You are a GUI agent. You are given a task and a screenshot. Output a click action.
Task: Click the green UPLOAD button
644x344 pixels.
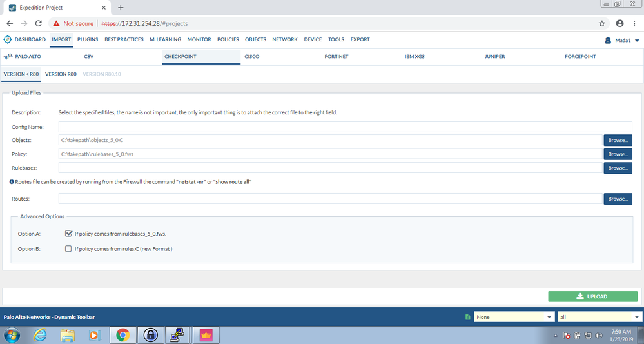click(x=592, y=296)
